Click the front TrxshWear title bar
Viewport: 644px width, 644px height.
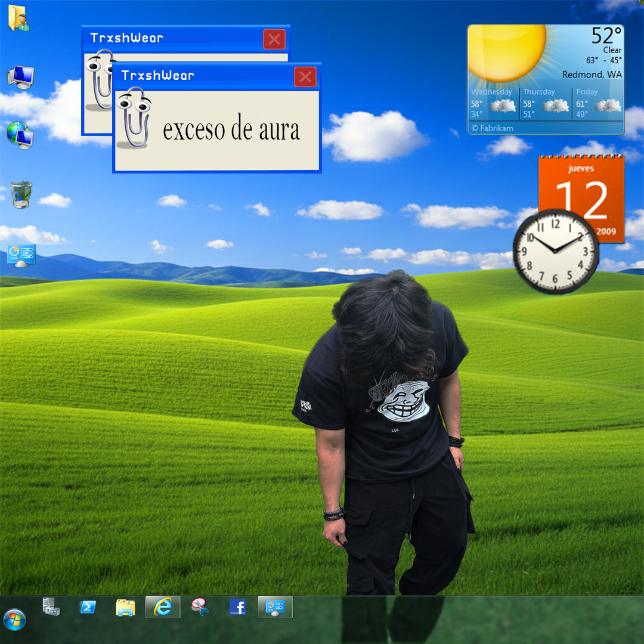[203, 76]
